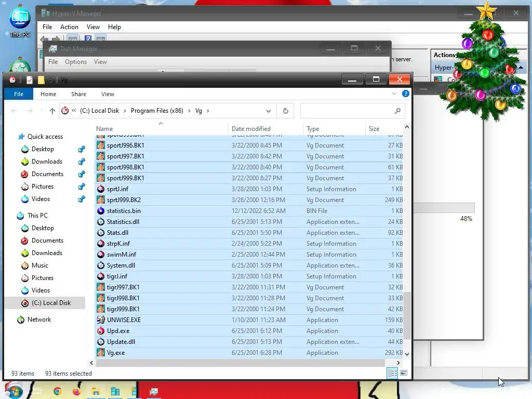Viewport: 532px width, 399px height.
Task: Select the System.dll file icon
Action: 101,265
